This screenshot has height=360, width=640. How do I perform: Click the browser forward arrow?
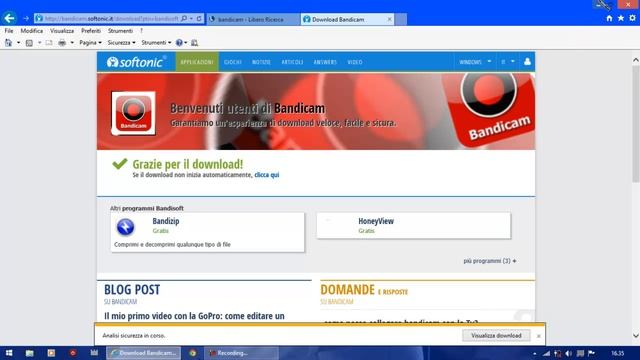(x=26, y=18)
